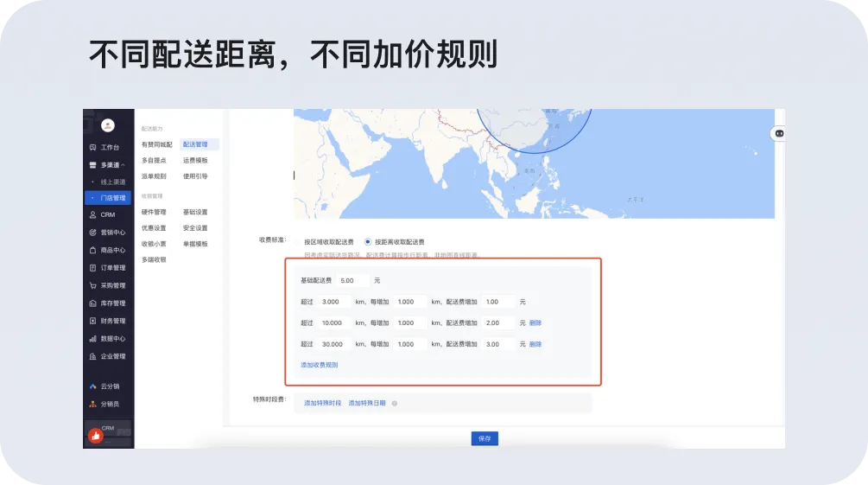Focus the 超过 10.000 km field
The width and height of the screenshot is (868, 485).
point(333,323)
